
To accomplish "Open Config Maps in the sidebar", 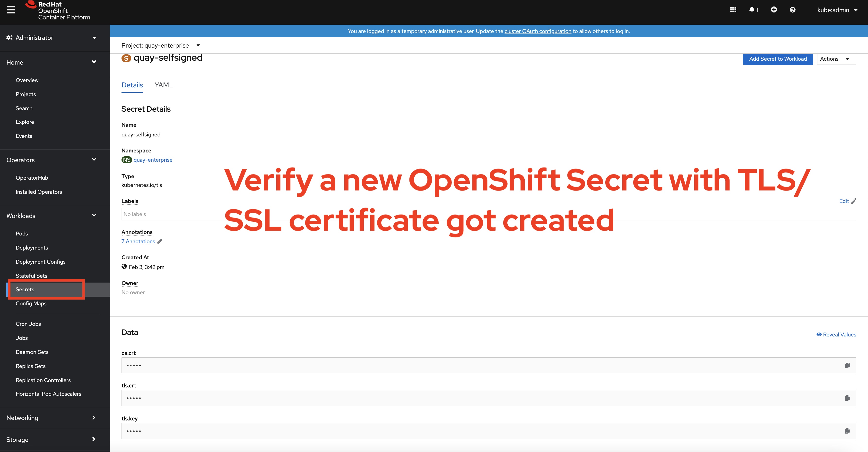I will coord(31,304).
